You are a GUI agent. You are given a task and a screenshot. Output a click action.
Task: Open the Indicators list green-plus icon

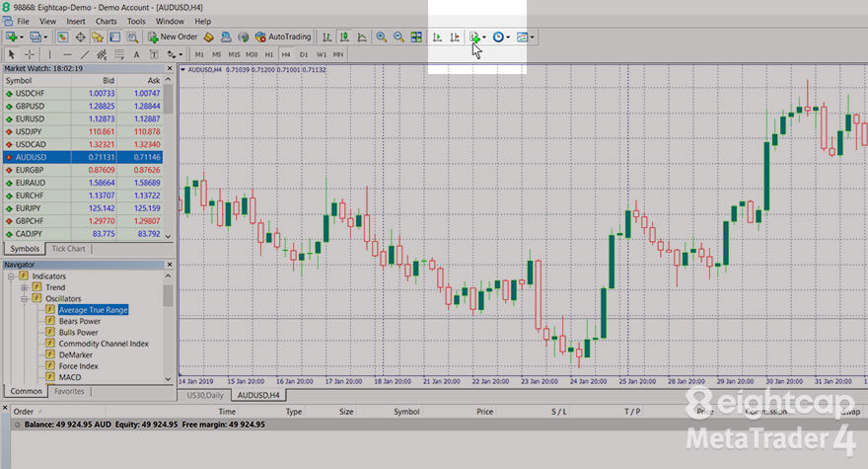pos(475,38)
